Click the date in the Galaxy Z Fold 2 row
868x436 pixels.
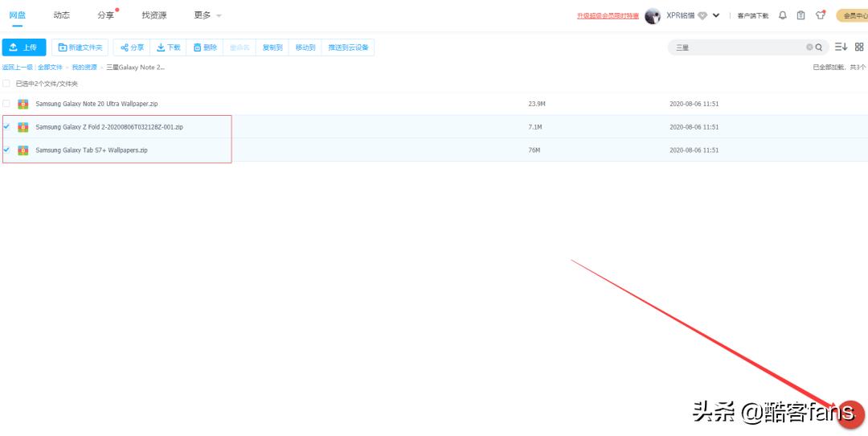click(x=694, y=127)
